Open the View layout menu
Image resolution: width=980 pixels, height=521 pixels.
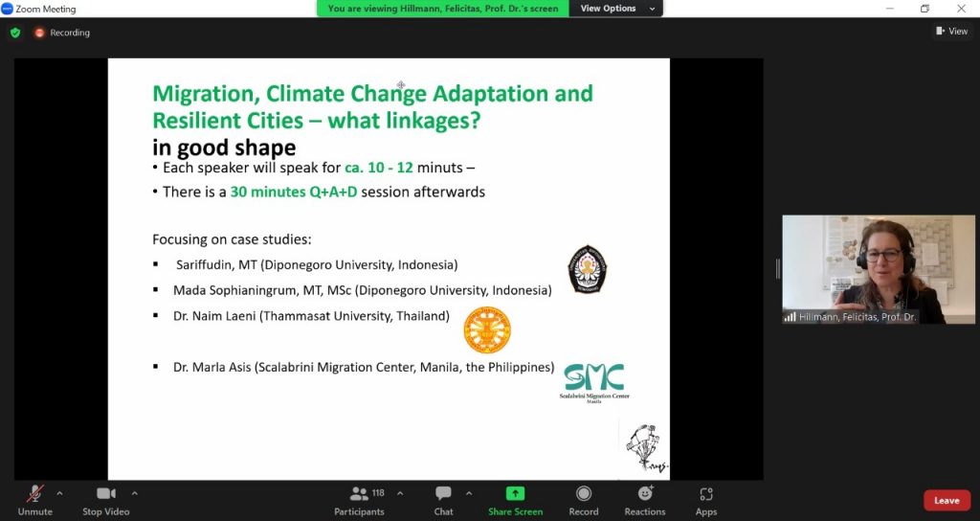[951, 32]
